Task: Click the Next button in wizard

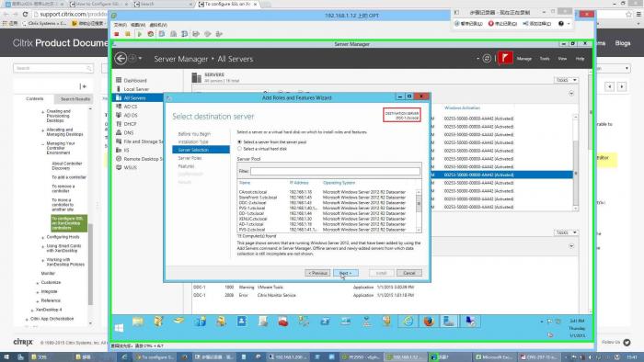Action: (345, 273)
